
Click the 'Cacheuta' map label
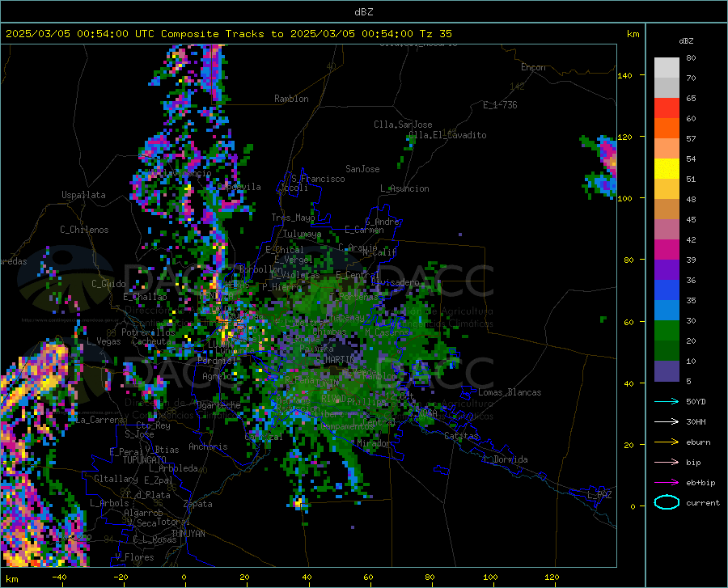click(151, 341)
